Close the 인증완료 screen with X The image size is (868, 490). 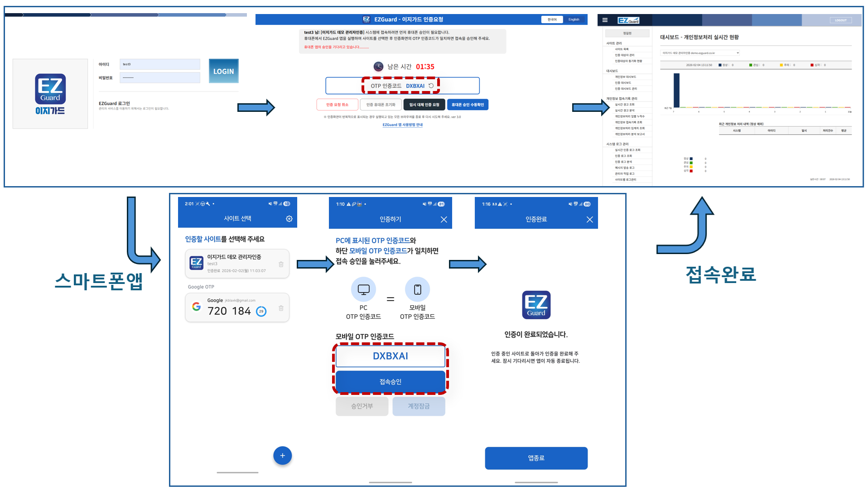589,220
